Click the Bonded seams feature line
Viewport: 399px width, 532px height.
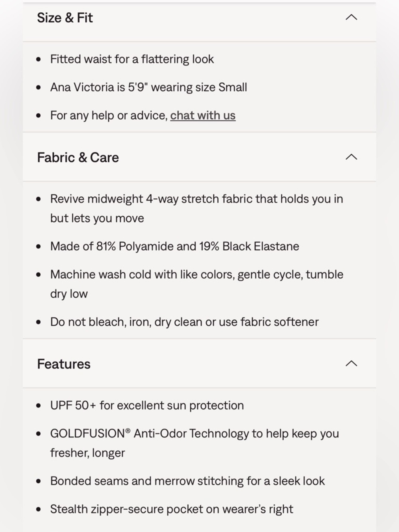point(188,481)
